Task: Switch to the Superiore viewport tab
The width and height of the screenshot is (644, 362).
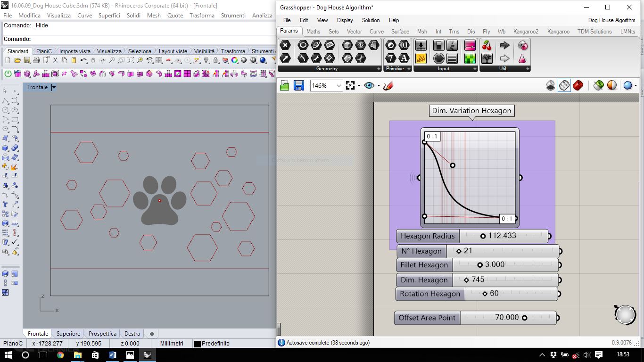Action: pos(68,334)
